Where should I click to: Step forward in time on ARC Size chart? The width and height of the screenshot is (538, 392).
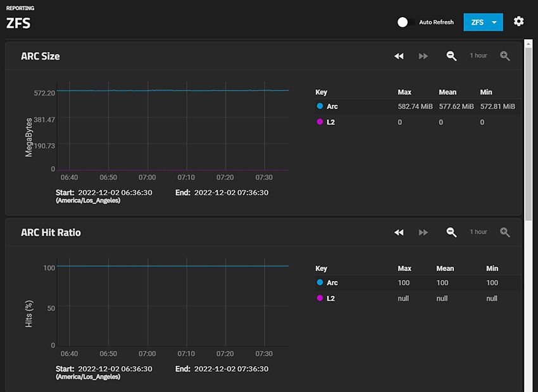pyautogui.click(x=423, y=56)
